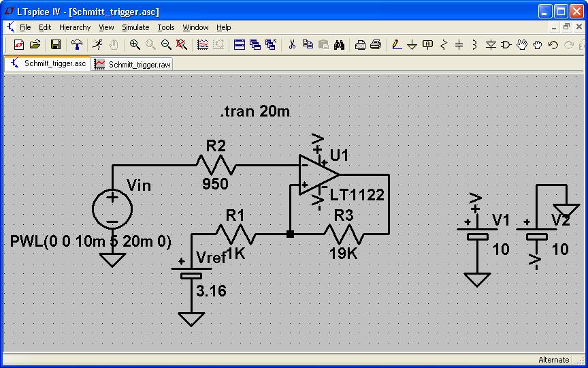Print the schematic with printer icon
Screen dimensions: 588x368
pos(376,45)
